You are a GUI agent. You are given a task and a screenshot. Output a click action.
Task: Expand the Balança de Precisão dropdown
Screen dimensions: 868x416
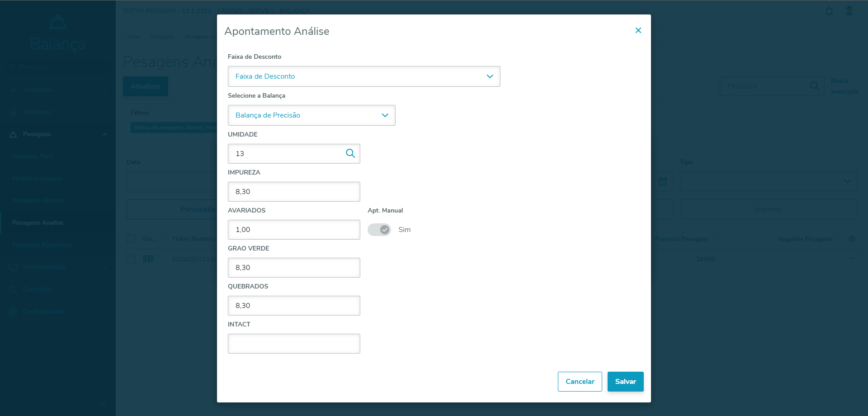tap(311, 115)
